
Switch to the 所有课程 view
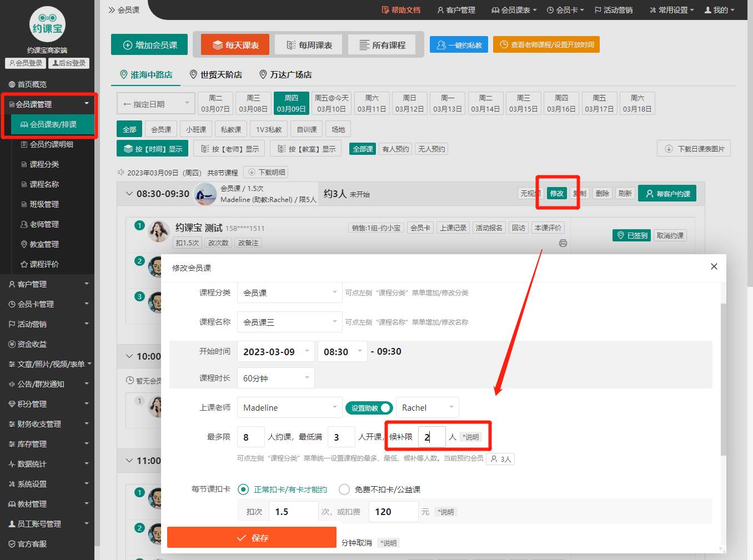382,45
